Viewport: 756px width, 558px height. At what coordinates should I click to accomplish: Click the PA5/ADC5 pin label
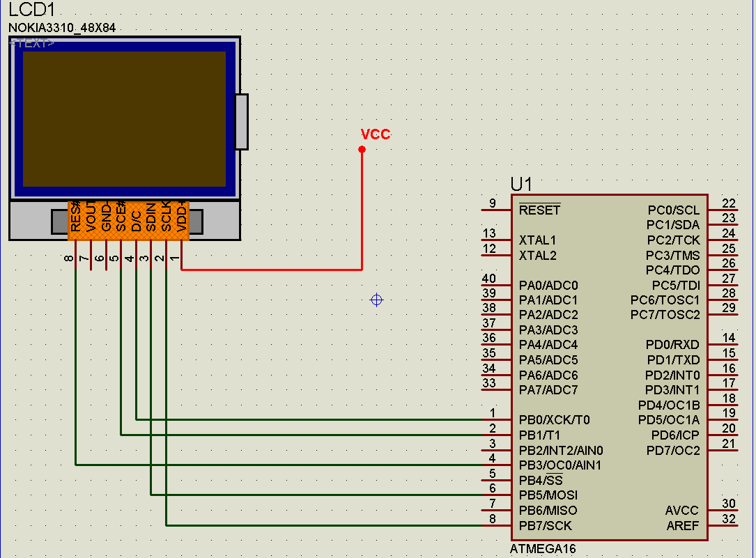coord(548,360)
